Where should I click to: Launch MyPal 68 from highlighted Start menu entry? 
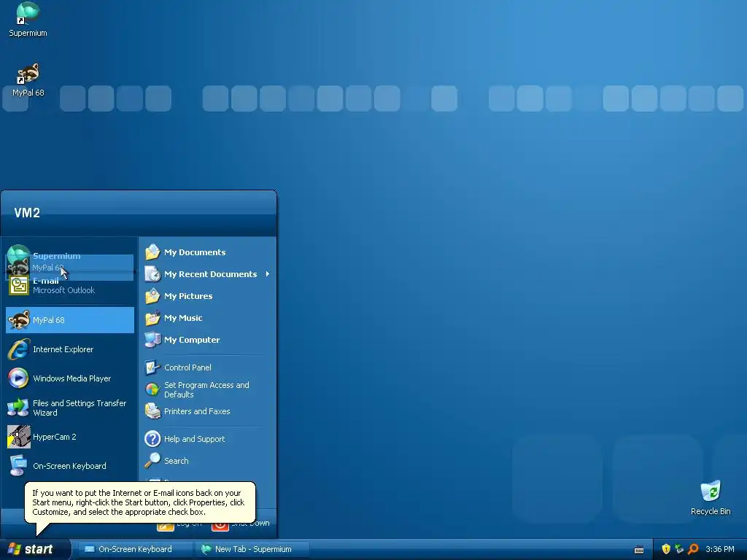click(x=70, y=320)
